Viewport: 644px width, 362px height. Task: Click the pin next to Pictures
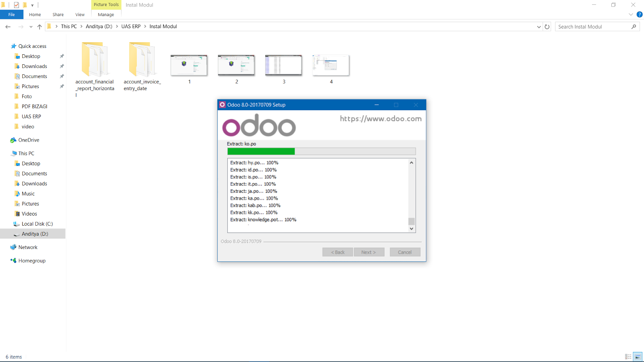click(62, 86)
